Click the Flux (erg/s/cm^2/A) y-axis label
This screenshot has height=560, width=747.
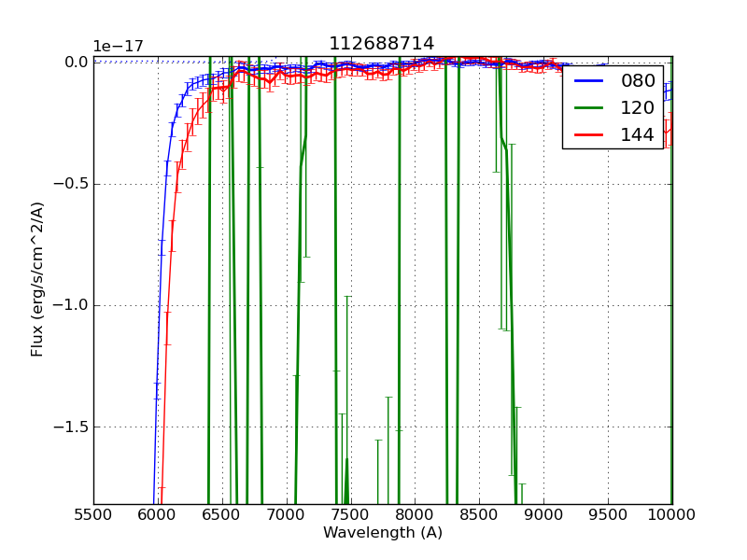pyautogui.click(x=37, y=278)
